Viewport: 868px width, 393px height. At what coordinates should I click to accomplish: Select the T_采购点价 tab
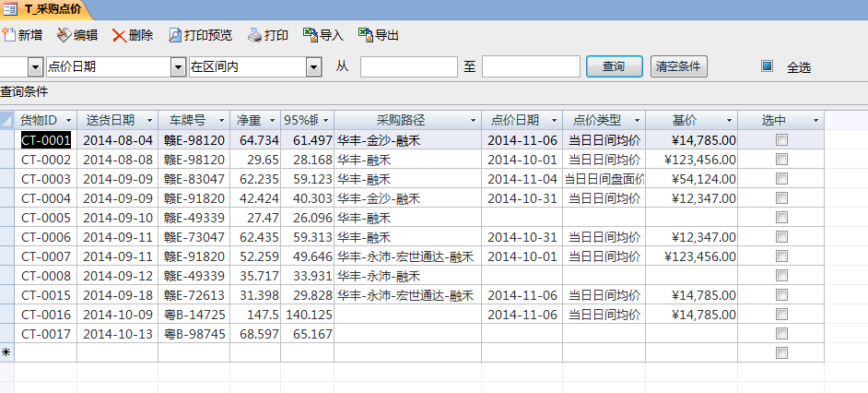click(x=52, y=8)
